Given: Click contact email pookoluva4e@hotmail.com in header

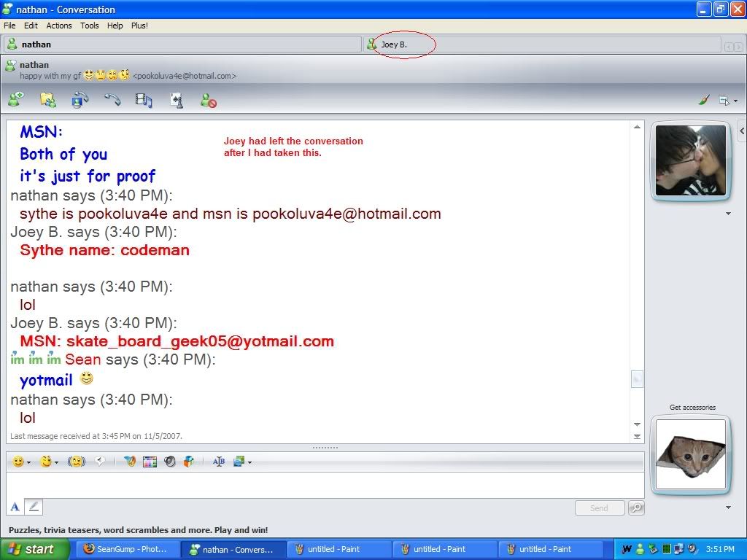Looking at the screenshot, I should [185, 76].
